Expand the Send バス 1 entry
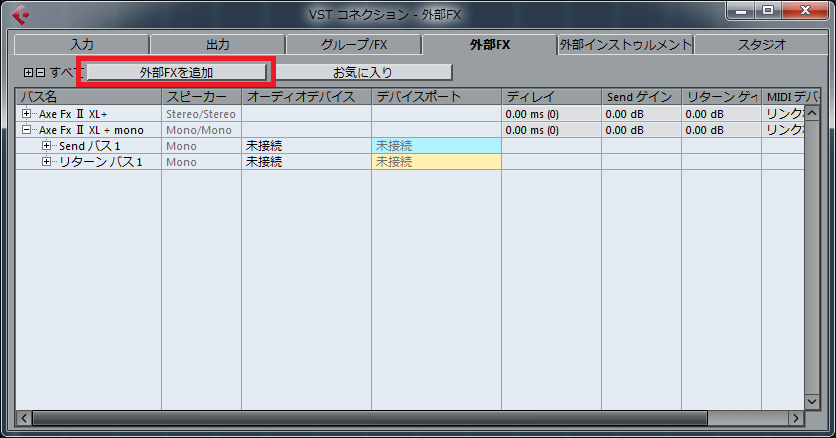Viewport: 836px width, 438px height. [46, 145]
